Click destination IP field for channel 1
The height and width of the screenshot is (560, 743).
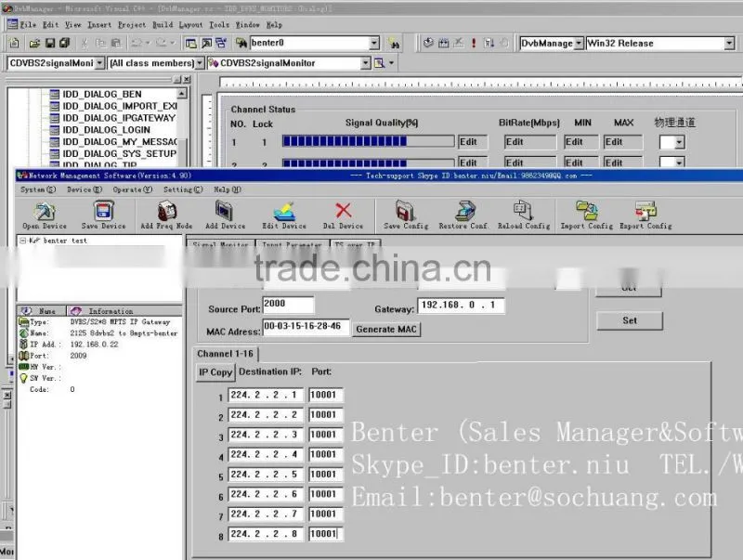pyautogui.click(x=266, y=395)
